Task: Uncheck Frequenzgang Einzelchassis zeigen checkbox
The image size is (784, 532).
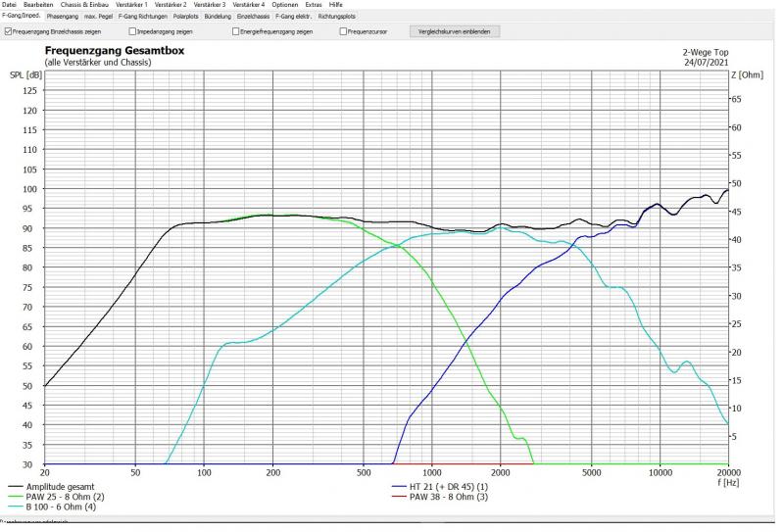Action: click(7, 31)
